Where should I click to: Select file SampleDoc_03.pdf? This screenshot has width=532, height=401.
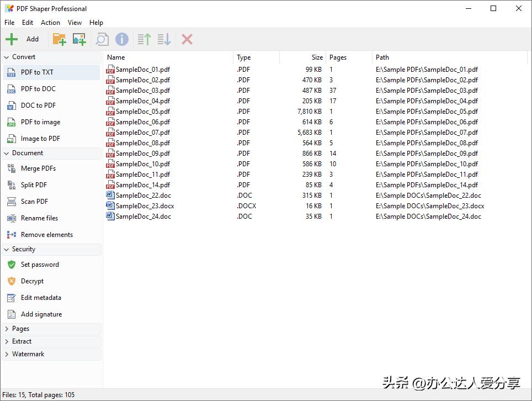pyautogui.click(x=143, y=91)
